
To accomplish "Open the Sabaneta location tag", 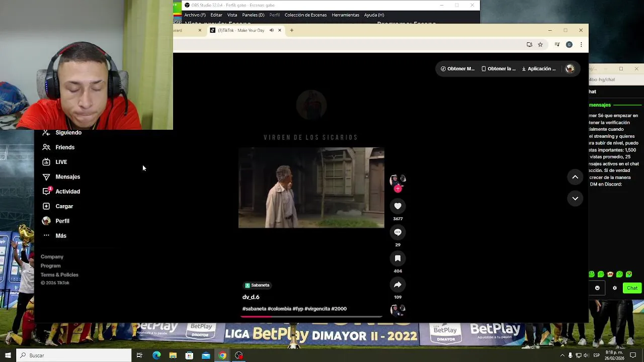I will tap(257, 285).
